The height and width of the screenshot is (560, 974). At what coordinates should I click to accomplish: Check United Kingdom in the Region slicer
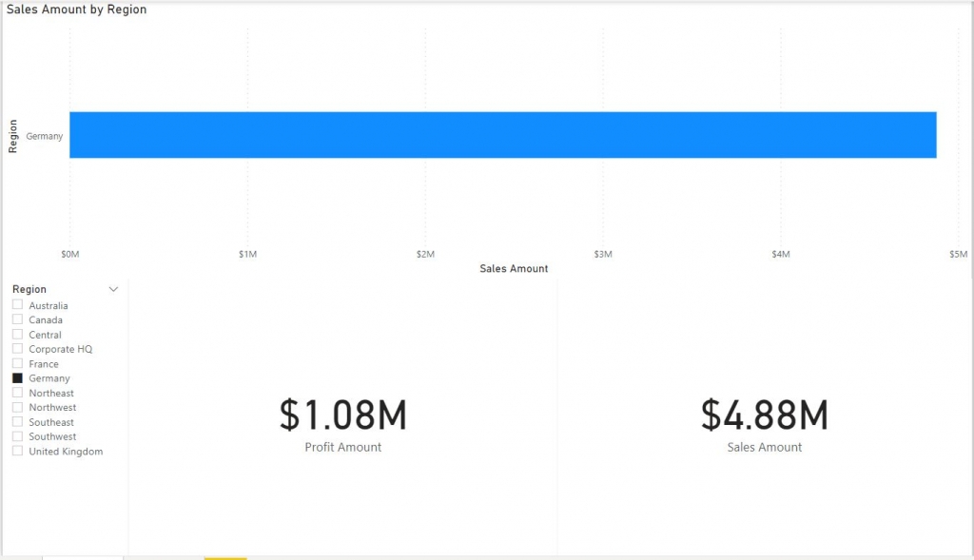[x=15, y=451]
